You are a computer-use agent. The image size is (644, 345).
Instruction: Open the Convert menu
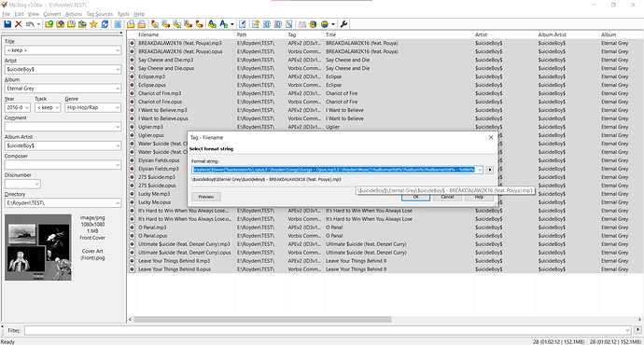[x=52, y=14]
